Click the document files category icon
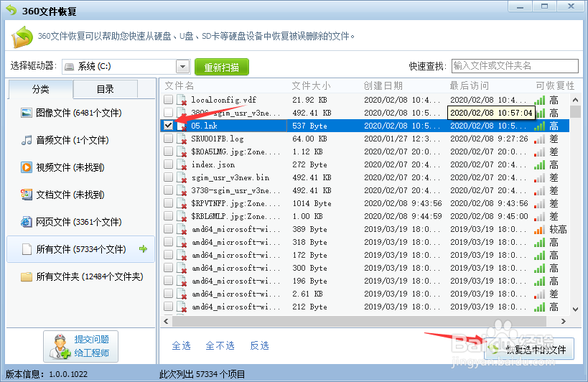Image resolution: width=588 pixels, height=382 pixels. (x=27, y=195)
